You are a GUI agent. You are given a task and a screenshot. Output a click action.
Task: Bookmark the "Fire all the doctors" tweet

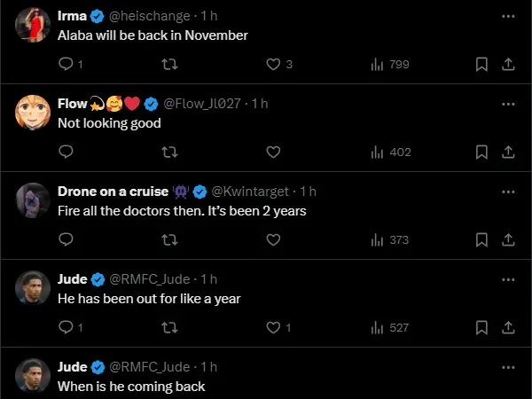[481, 239]
